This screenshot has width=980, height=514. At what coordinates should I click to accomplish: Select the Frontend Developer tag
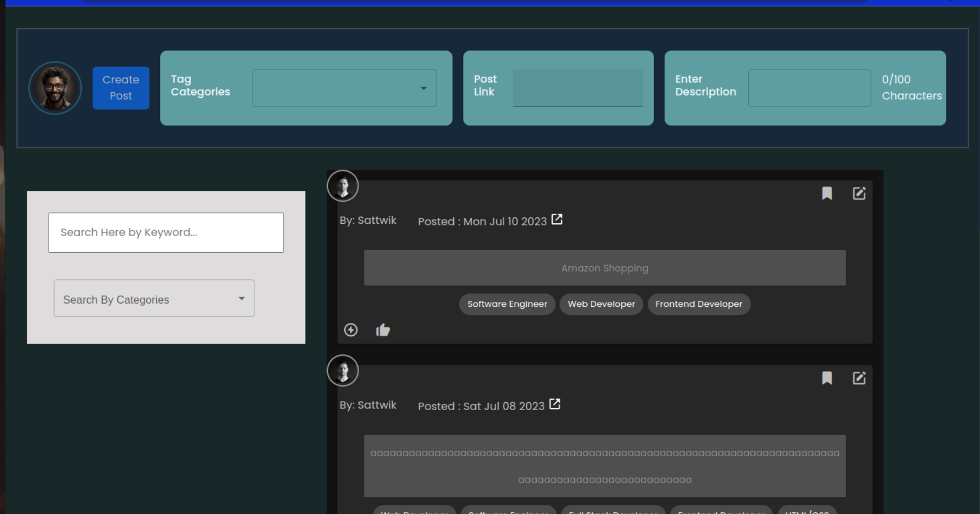[699, 304]
